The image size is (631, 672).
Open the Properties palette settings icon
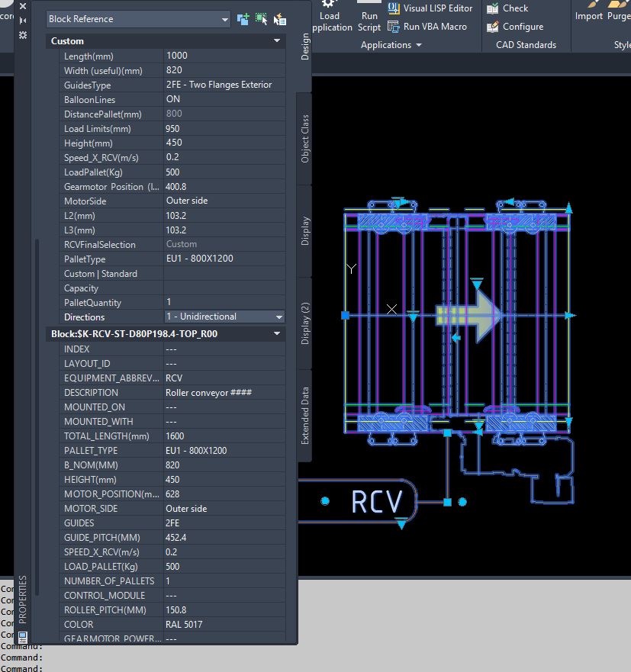coord(22,35)
